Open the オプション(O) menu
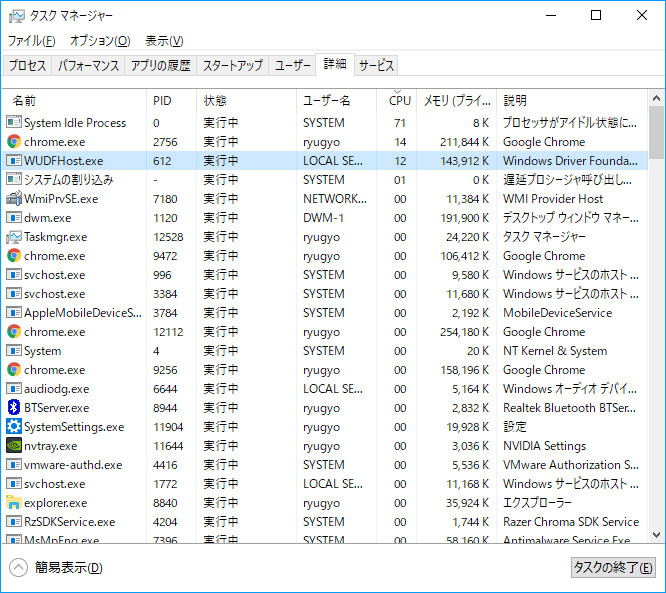 [x=100, y=41]
